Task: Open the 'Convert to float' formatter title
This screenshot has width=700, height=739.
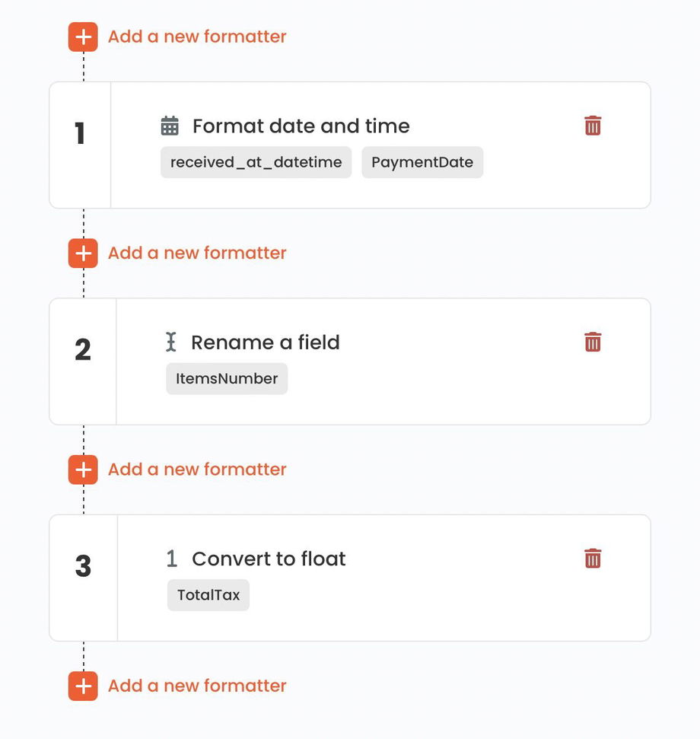Action: coord(269,559)
